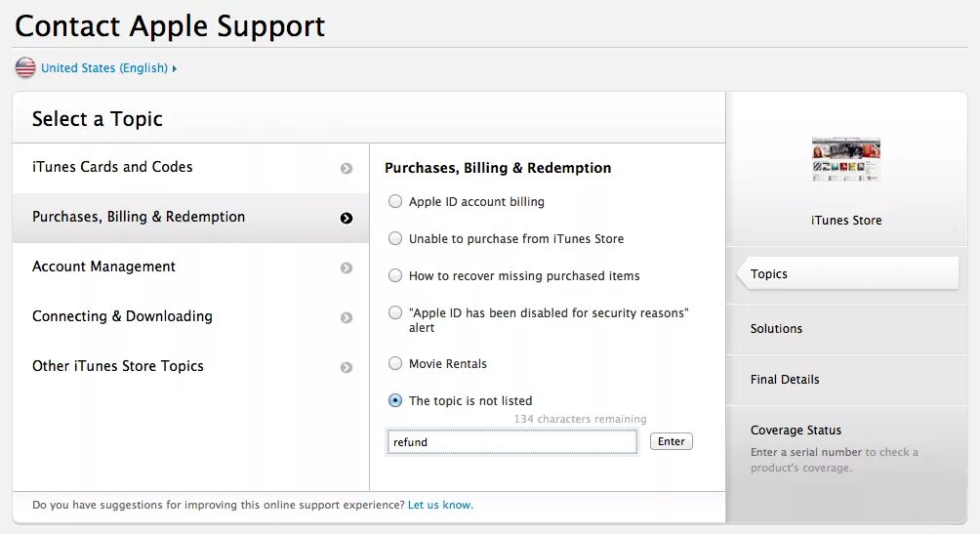This screenshot has height=534, width=980.
Task: Click the Select a Topic heading
Action: (97, 119)
